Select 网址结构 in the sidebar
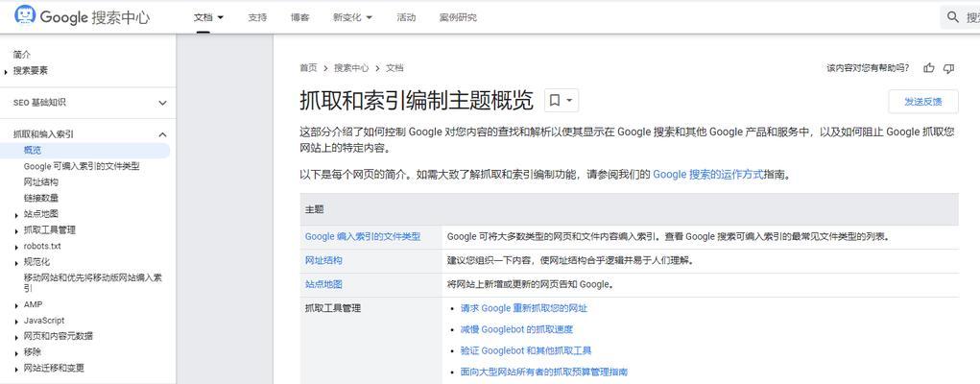Image resolution: width=980 pixels, height=384 pixels. [x=41, y=182]
